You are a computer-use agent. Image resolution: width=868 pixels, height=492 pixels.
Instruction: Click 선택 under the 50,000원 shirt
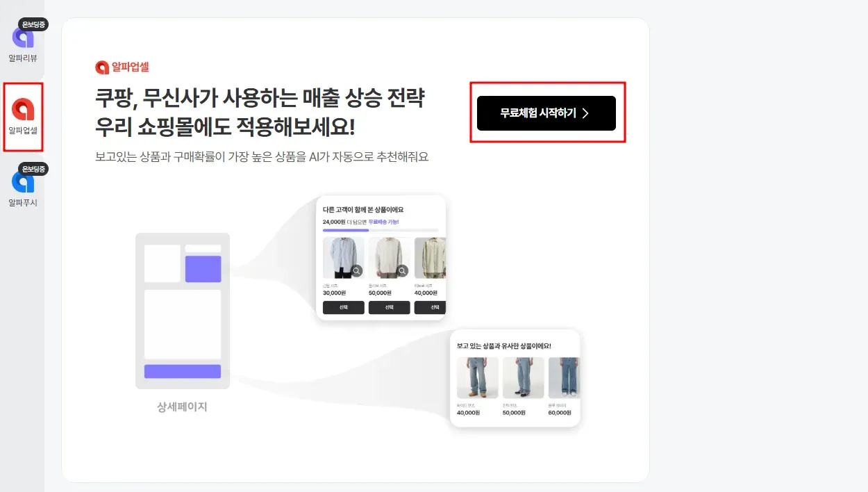389,307
